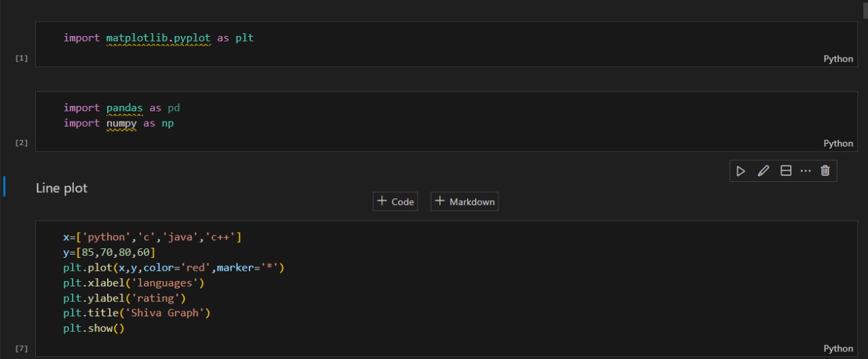This screenshot has width=868, height=359.
Task: Click the import numpy as np line
Action: coord(119,124)
